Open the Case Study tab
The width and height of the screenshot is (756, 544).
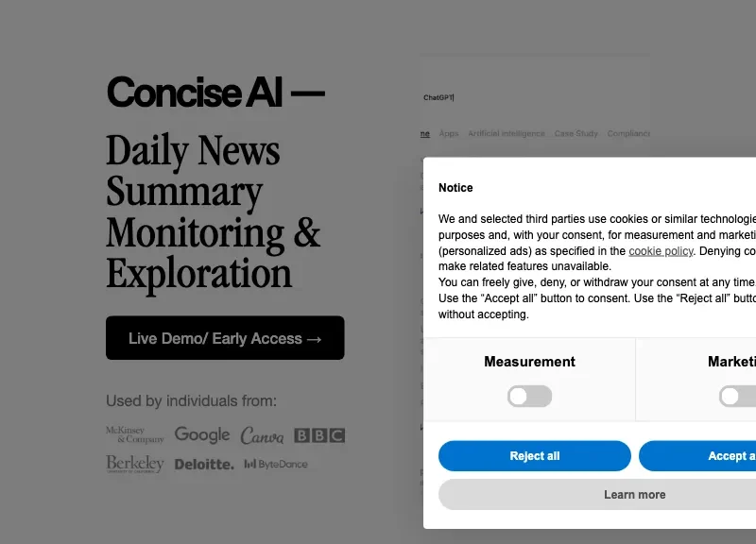pyautogui.click(x=576, y=133)
